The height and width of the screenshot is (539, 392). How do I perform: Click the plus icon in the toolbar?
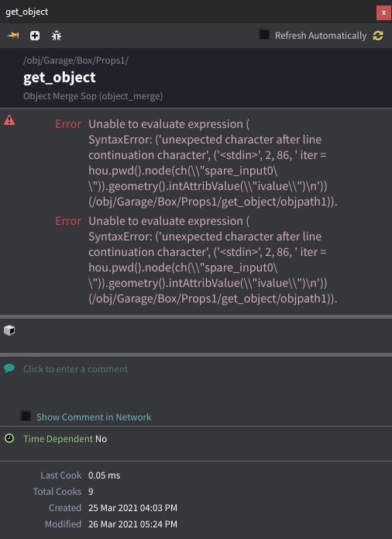tap(35, 36)
